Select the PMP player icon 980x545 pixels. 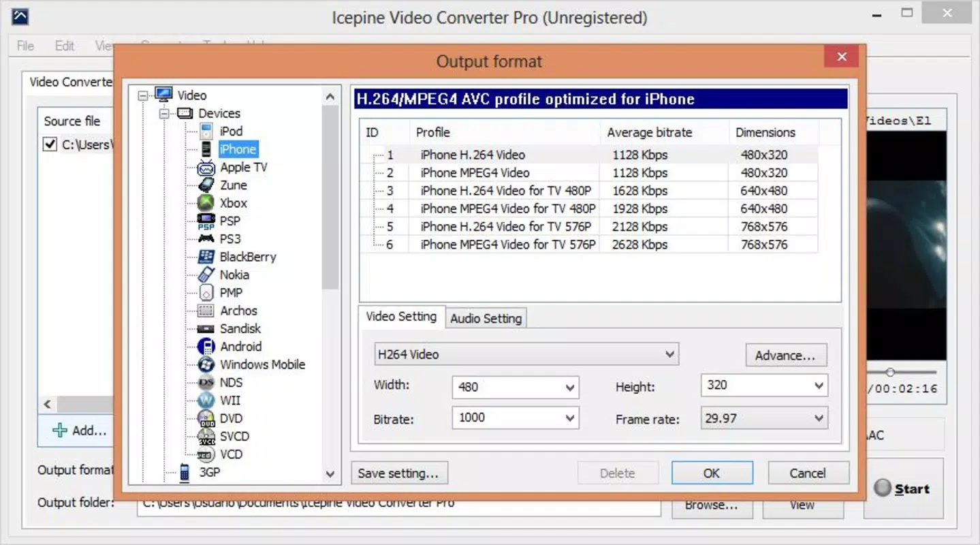(206, 292)
